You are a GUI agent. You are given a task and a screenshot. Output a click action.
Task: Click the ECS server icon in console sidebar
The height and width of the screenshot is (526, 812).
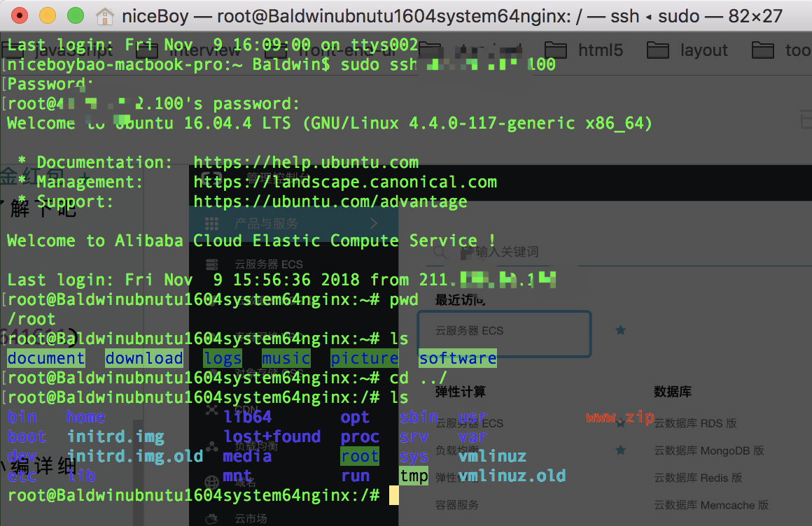212,264
